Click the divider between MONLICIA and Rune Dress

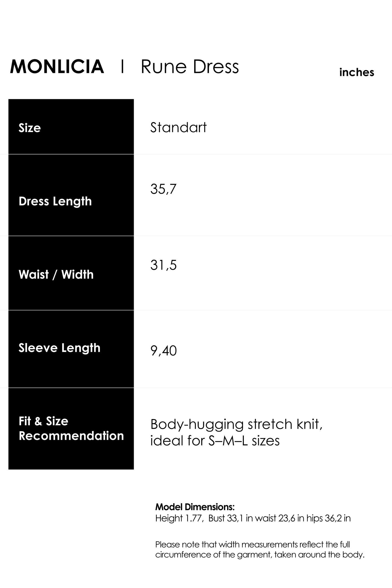tap(123, 67)
